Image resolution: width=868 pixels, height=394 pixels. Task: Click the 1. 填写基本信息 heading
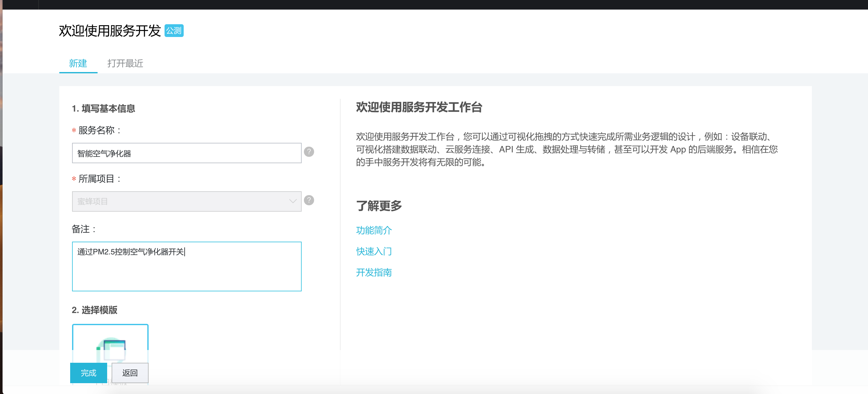pyautogui.click(x=103, y=108)
